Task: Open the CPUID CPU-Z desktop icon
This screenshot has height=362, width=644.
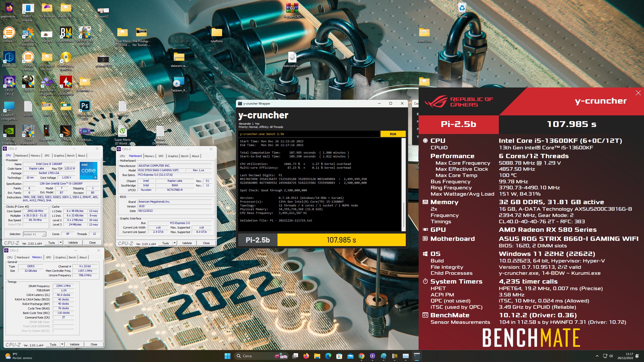Action: (9, 86)
